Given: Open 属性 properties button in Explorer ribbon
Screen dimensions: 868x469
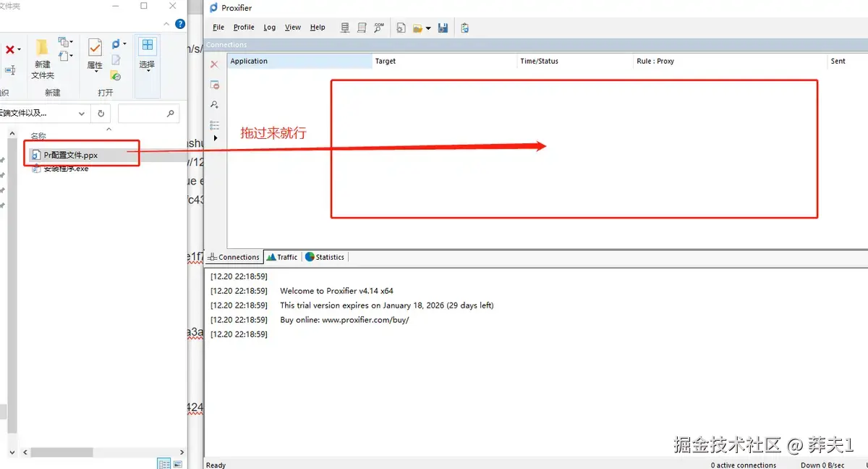Looking at the screenshot, I should (95, 55).
